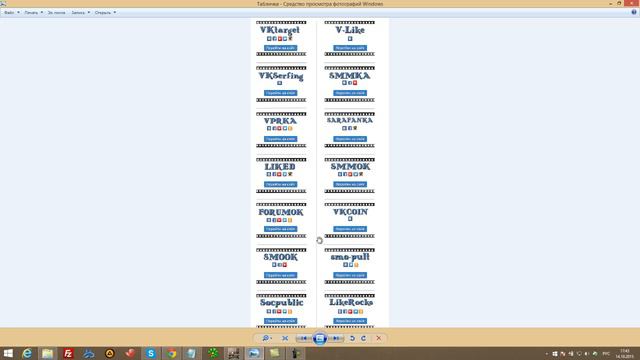Open the Файл menu

coord(11,13)
